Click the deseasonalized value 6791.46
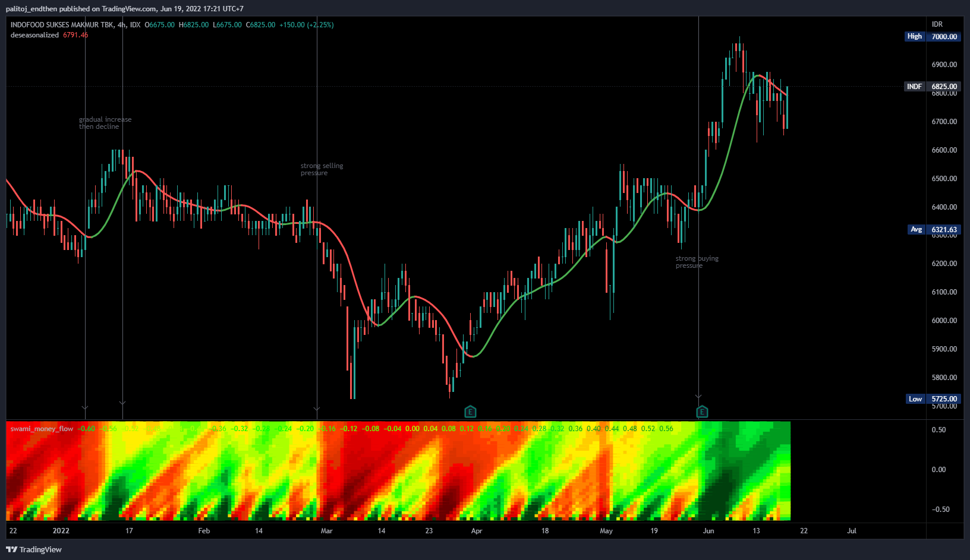The image size is (970, 560). 75,35
